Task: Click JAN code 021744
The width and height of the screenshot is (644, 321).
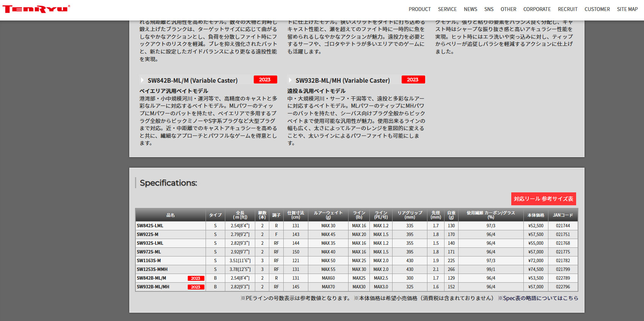Action: pyautogui.click(x=563, y=225)
